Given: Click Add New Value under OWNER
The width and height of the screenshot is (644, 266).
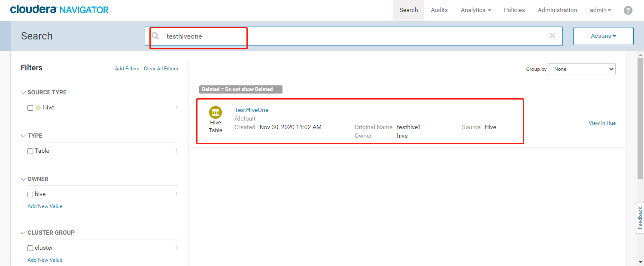Looking at the screenshot, I should 45,206.
